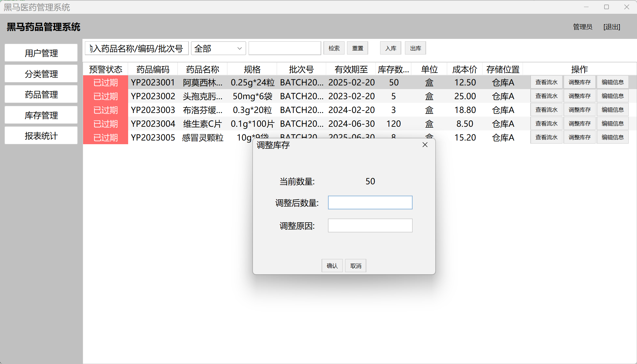Click the 药品名称/编码/批次号 search field
Screen dimensions: 637x364
[137, 48]
